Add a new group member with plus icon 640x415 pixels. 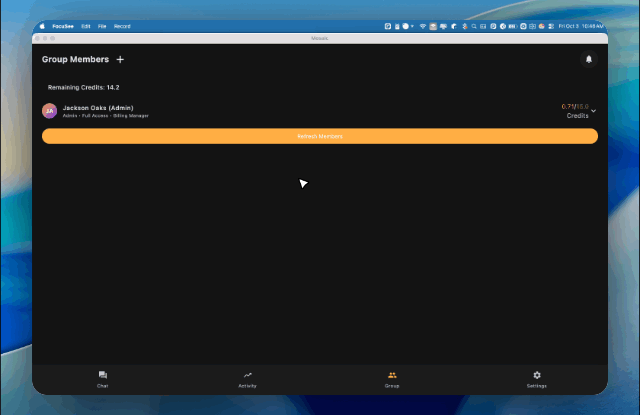tap(120, 60)
